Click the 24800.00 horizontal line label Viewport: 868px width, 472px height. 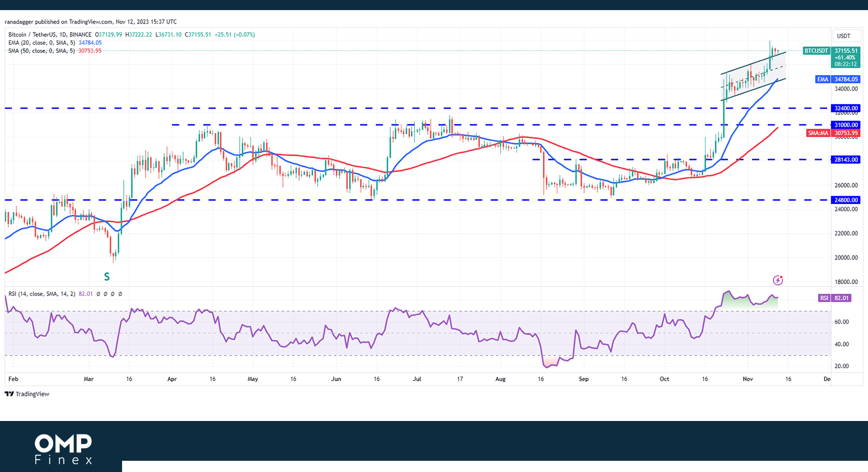click(x=846, y=200)
